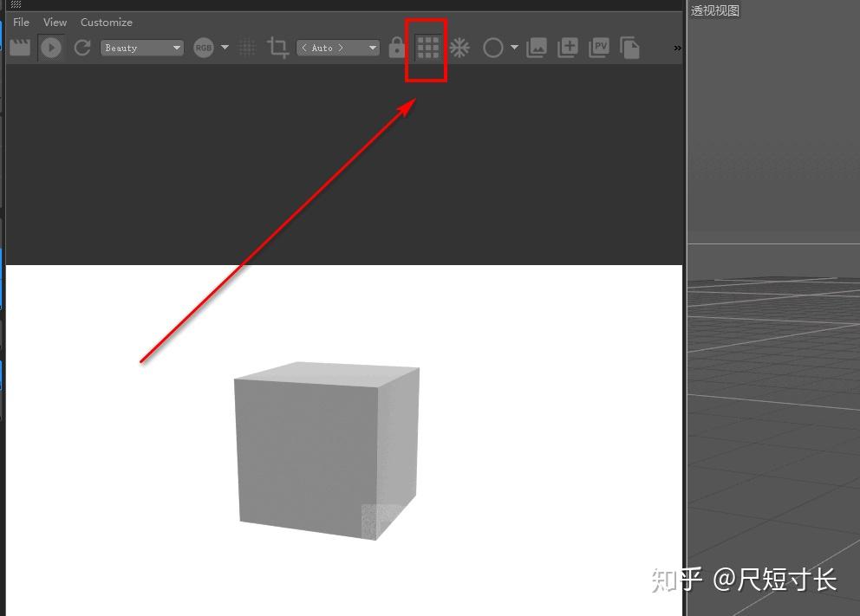Click the add-image icon with plus sign
This screenshot has height=616, width=860.
tap(567, 48)
